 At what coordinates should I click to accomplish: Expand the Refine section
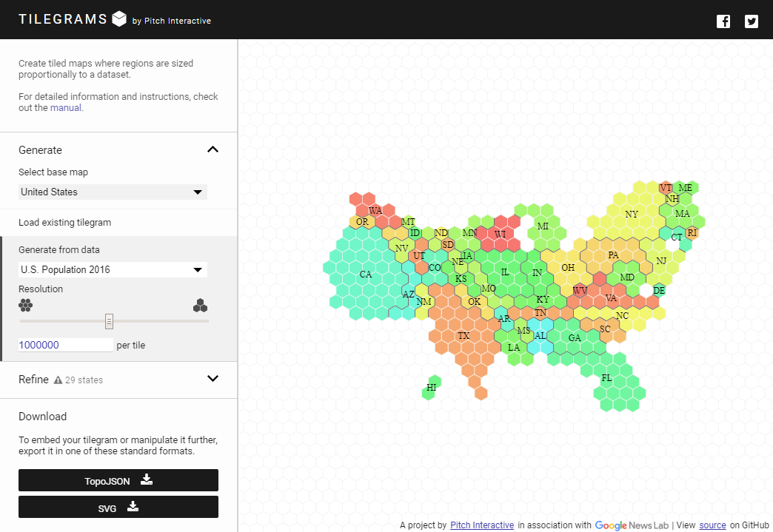[213, 378]
